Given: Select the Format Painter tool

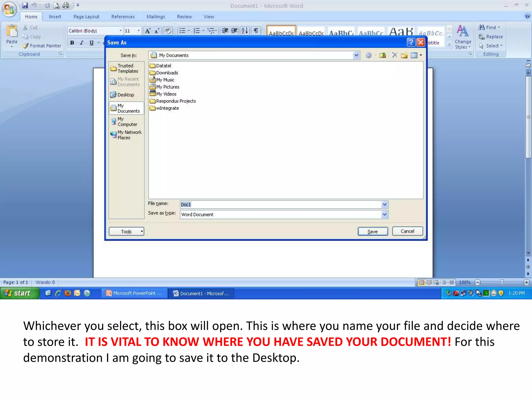Looking at the screenshot, I should pos(42,46).
